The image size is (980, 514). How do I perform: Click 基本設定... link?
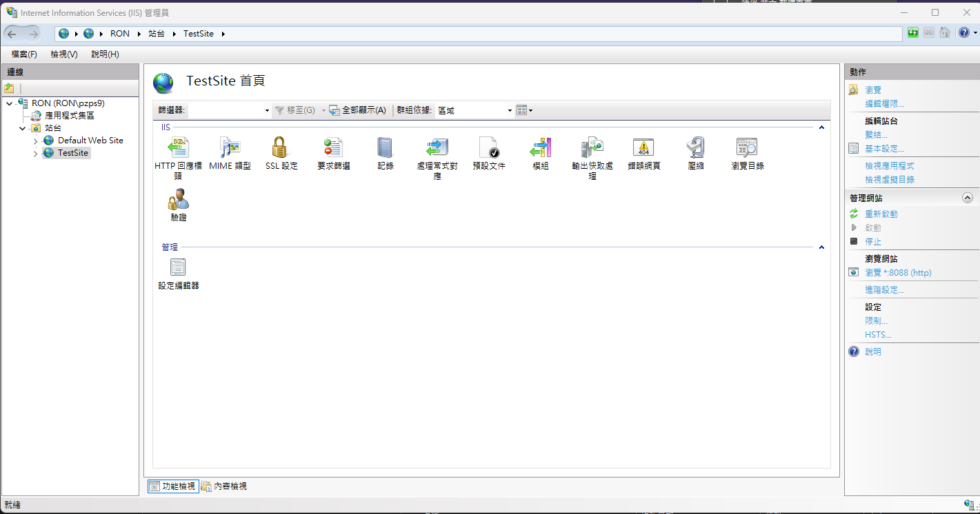pos(885,149)
